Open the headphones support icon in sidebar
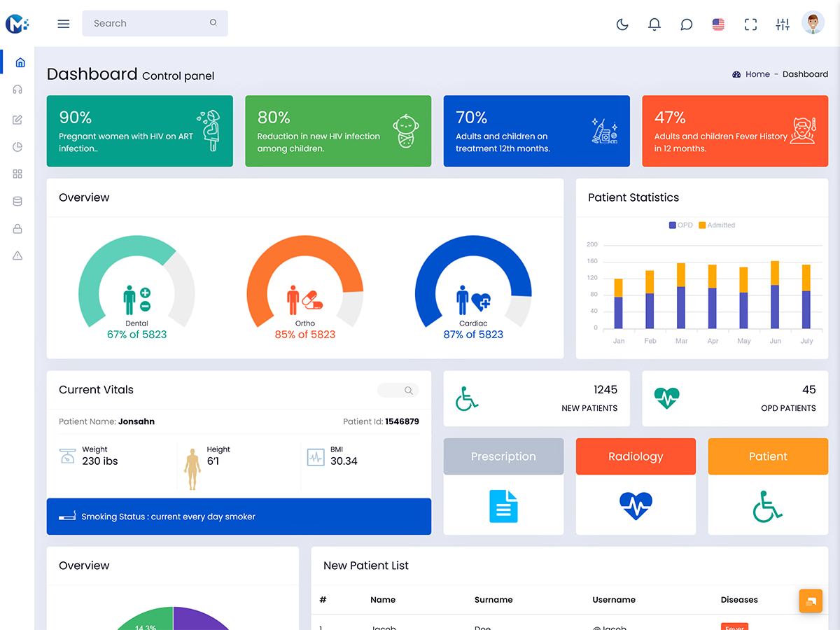Viewport: 840px width, 630px height. click(17, 90)
